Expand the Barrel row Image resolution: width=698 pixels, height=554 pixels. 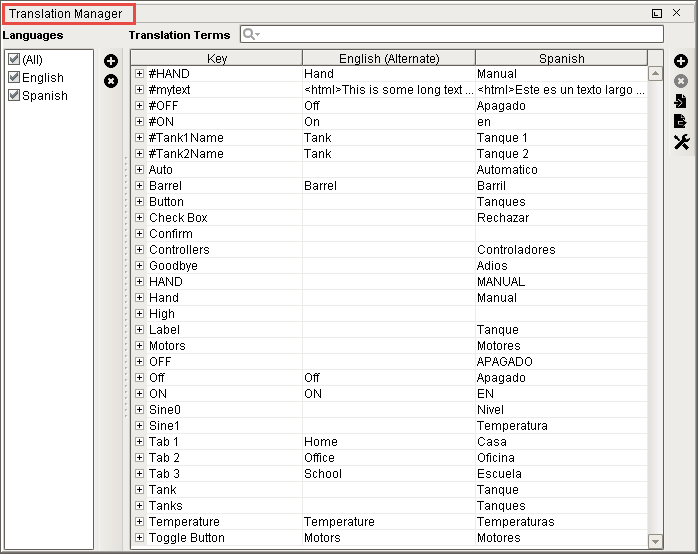139,186
